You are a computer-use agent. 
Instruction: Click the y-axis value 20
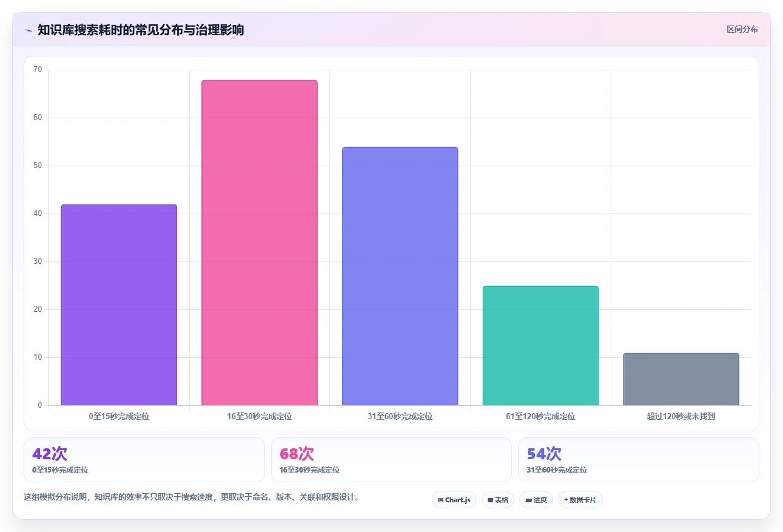click(x=38, y=309)
